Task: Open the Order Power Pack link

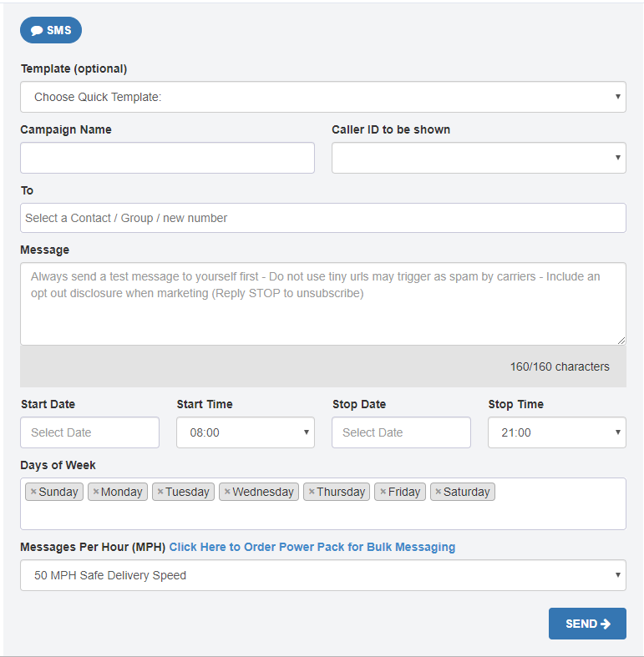Action: [312, 547]
